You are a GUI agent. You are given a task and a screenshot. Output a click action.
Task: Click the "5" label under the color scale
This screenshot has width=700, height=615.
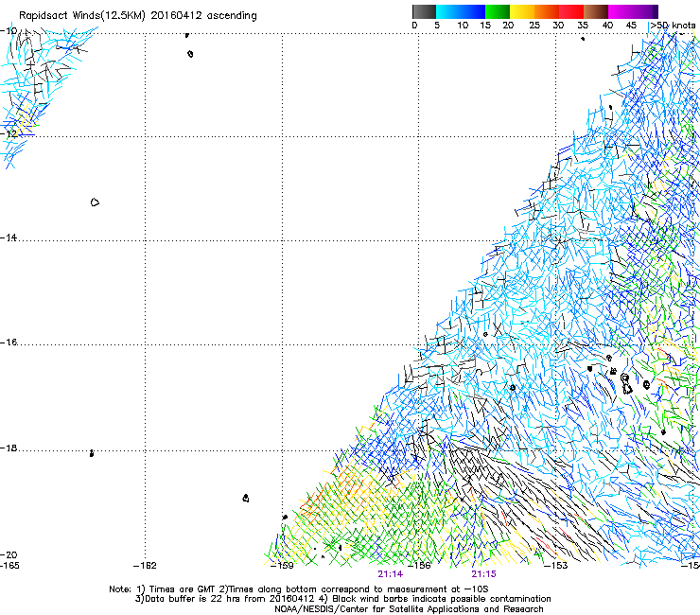click(437, 26)
